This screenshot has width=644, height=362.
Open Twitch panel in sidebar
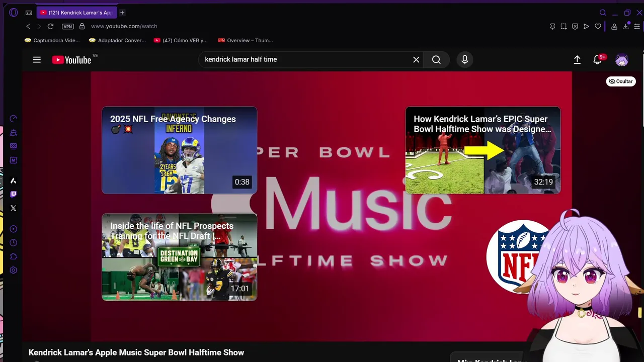[14, 194]
